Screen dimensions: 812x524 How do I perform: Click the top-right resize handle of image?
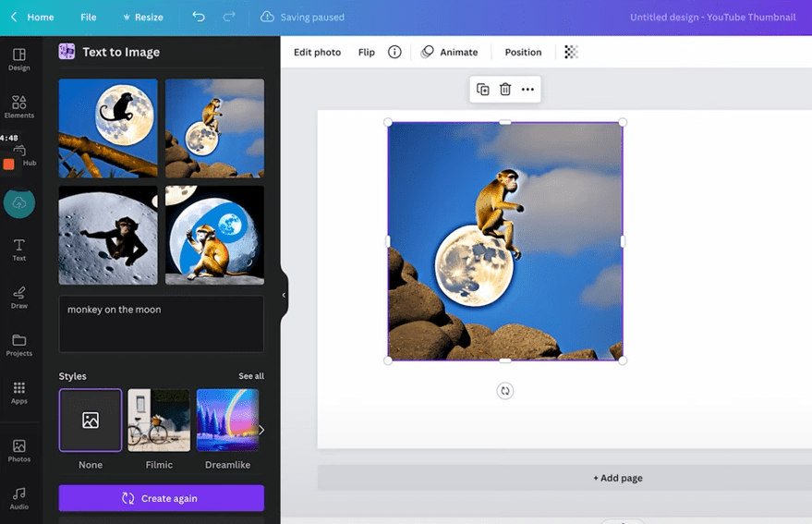tap(623, 122)
